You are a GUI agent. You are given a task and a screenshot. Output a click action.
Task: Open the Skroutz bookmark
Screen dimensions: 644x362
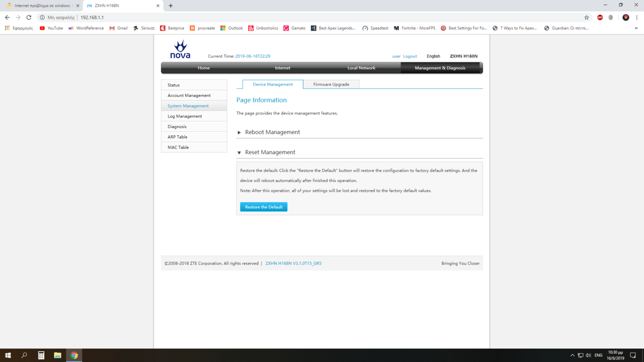tap(144, 28)
